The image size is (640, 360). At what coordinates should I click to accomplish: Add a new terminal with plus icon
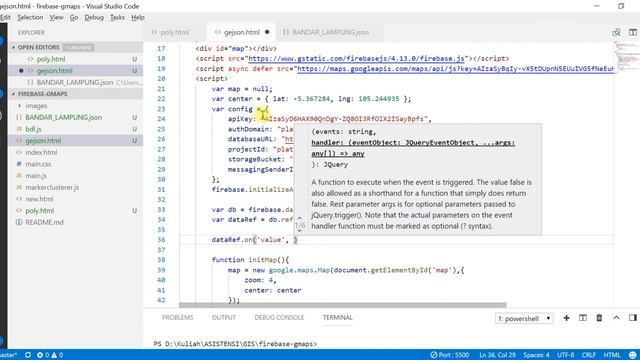tap(566, 318)
